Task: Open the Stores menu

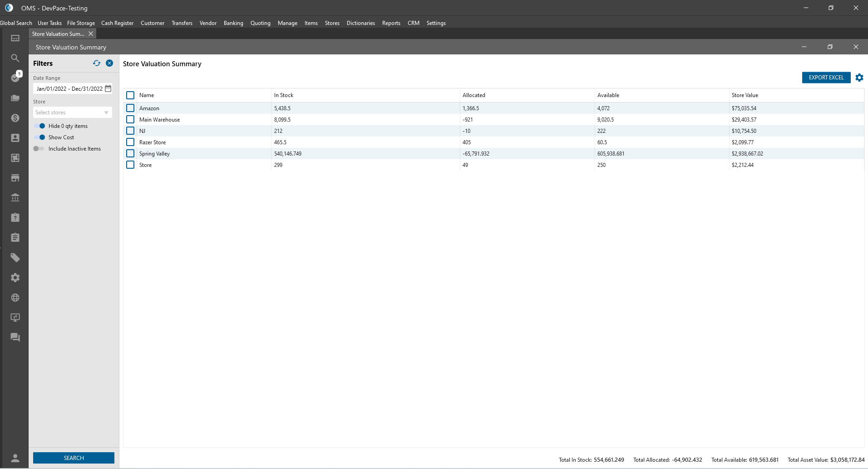Action: (332, 23)
